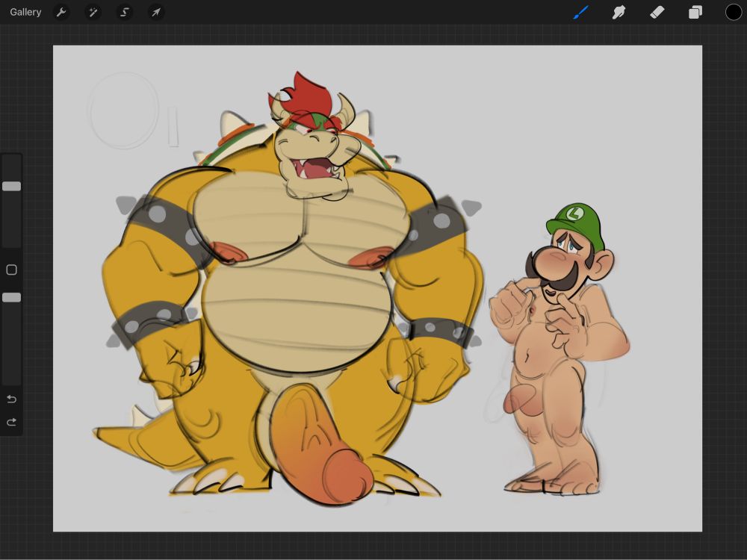The width and height of the screenshot is (747, 560).
Task: Undo the last stroke
Action: pyautogui.click(x=11, y=399)
